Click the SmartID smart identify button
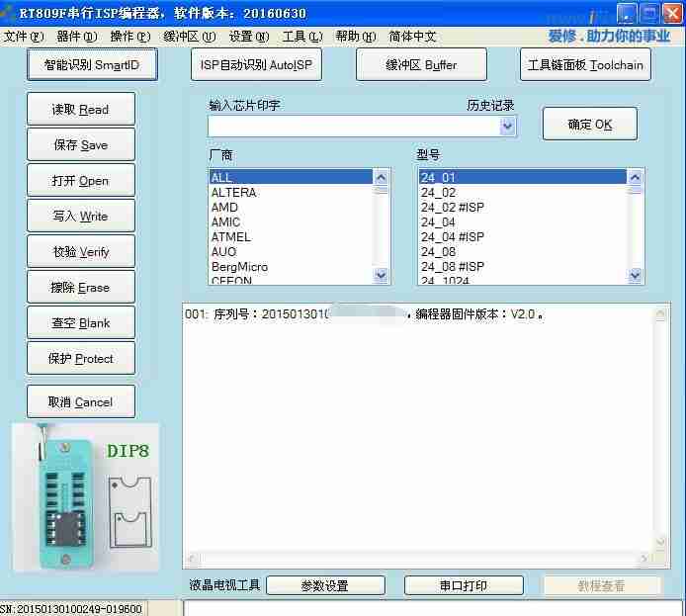 92,65
